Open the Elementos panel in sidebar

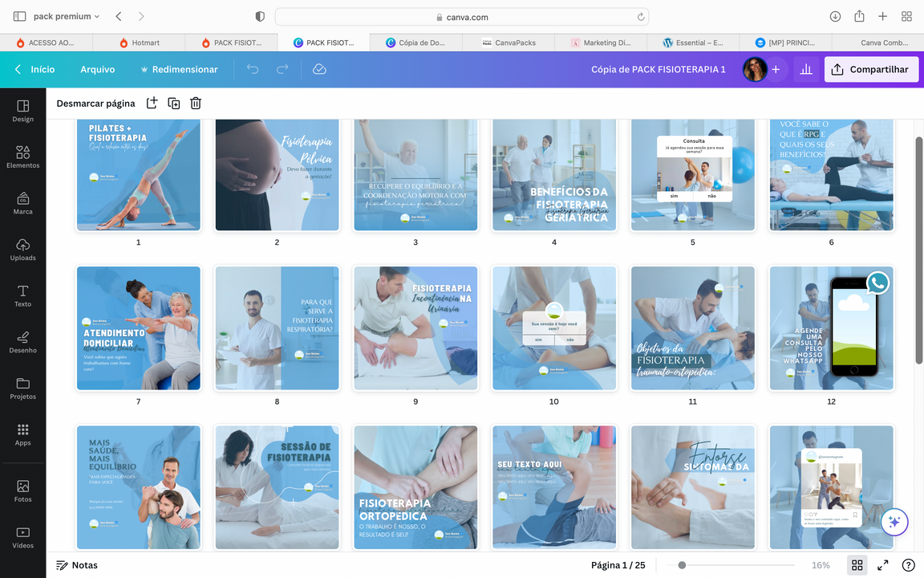pyautogui.click(x=22, y=157)
